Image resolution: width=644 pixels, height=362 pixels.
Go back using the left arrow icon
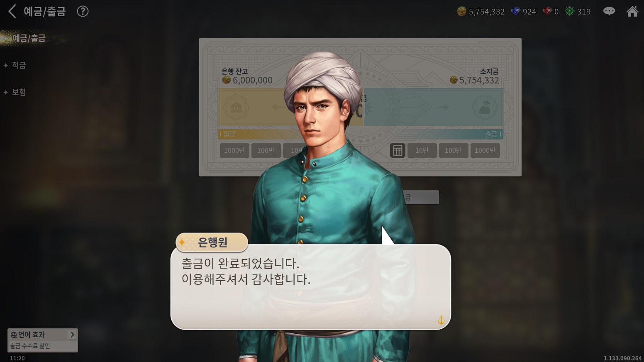coord(12,11)
